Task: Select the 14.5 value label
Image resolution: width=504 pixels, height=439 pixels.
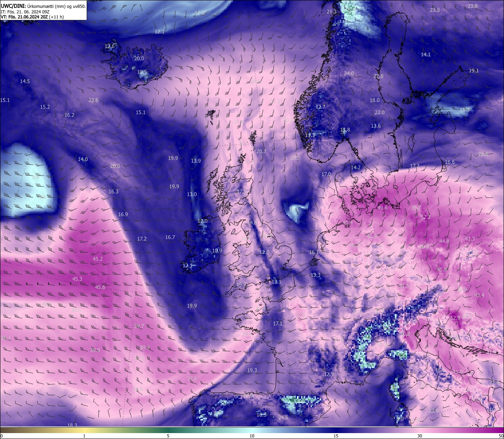Action: click(x=25, y=81)
